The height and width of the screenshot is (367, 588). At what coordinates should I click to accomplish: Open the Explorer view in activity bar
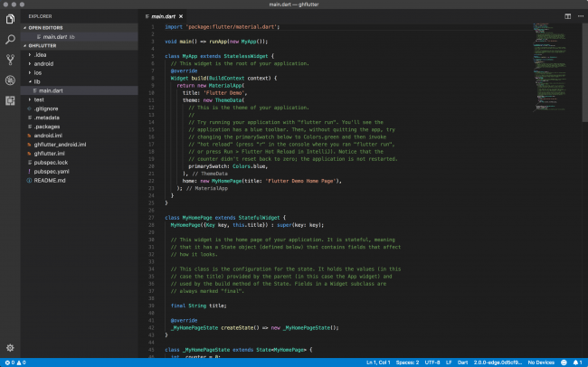(x=10, y=18)
